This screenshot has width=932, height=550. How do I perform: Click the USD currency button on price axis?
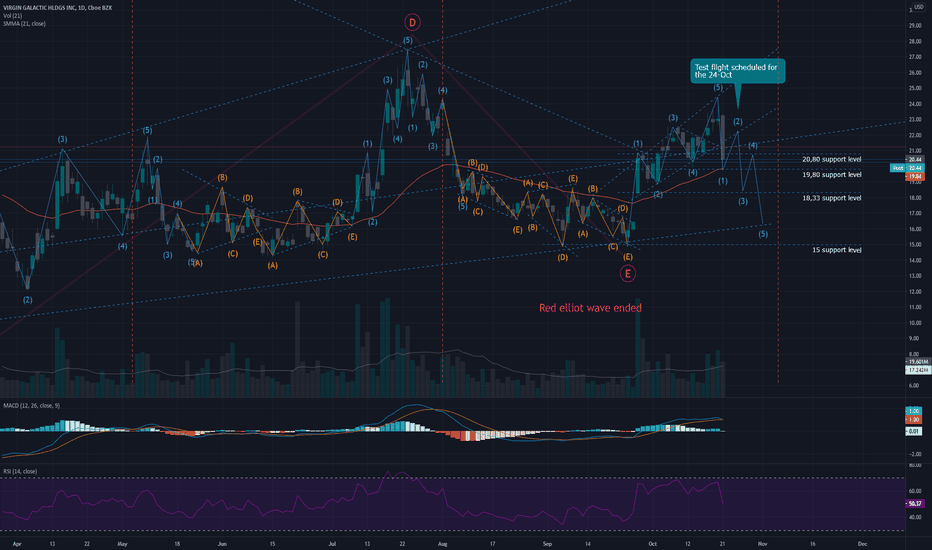click(919, 7)
